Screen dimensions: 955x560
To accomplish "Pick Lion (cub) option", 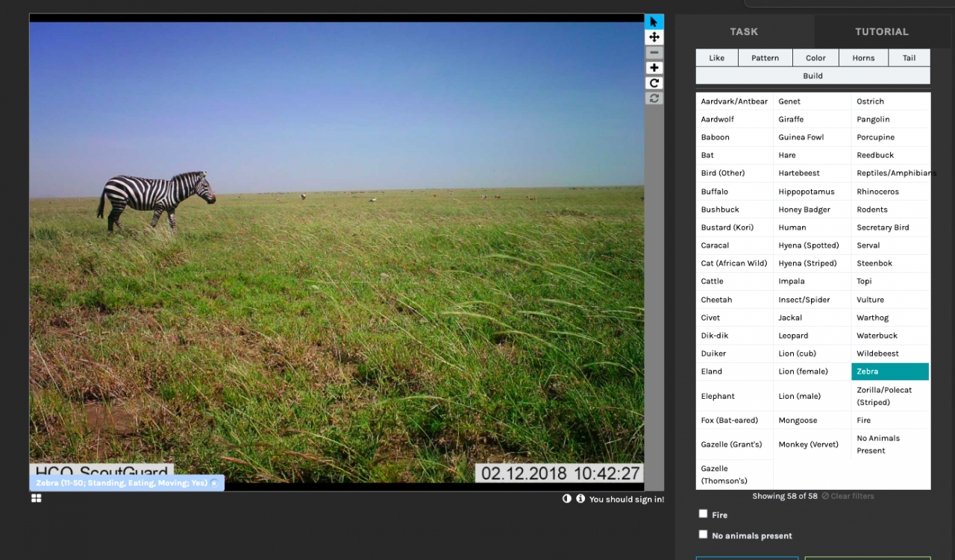I will pos(812,353).
